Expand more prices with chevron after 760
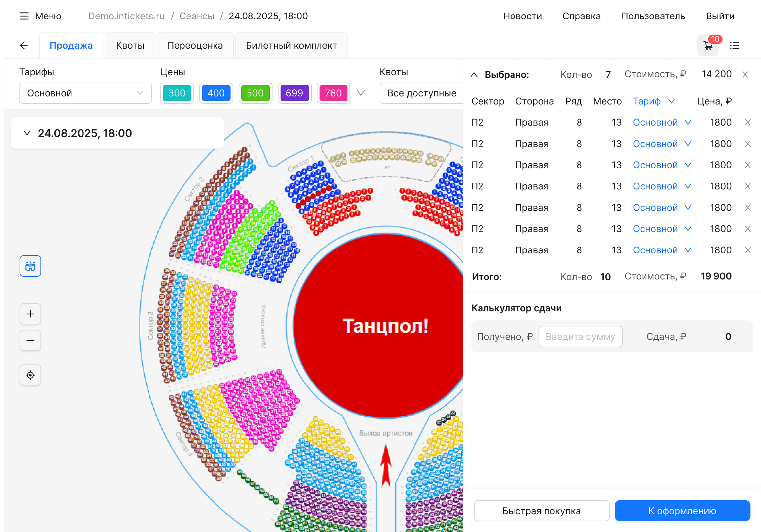Screen dimensions: 761x532 pos(361,93)
